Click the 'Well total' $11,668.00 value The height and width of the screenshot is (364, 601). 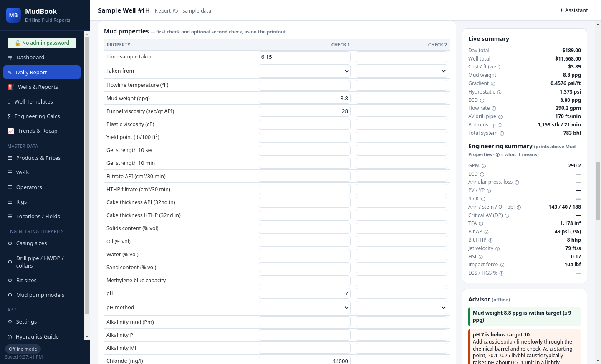point(568,59)
